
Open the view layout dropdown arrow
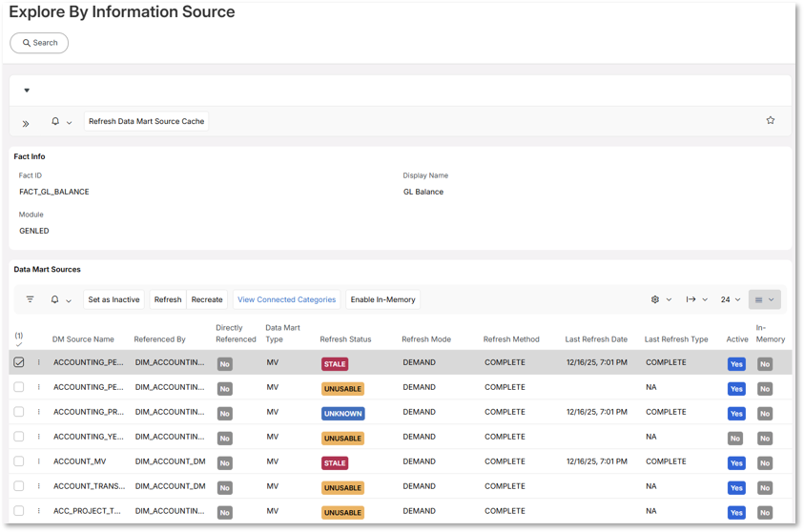(772, 299)
